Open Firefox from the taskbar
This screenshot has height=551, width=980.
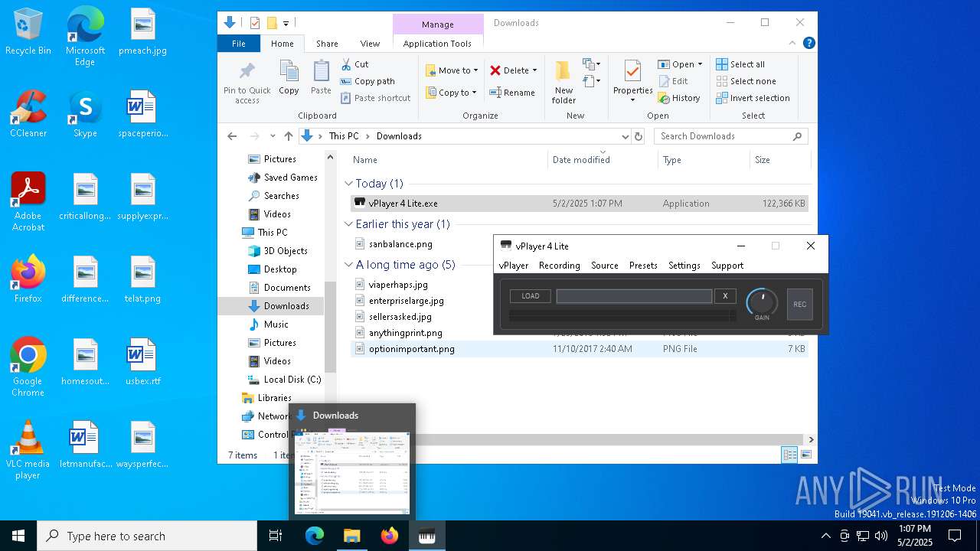click(389, 536)
